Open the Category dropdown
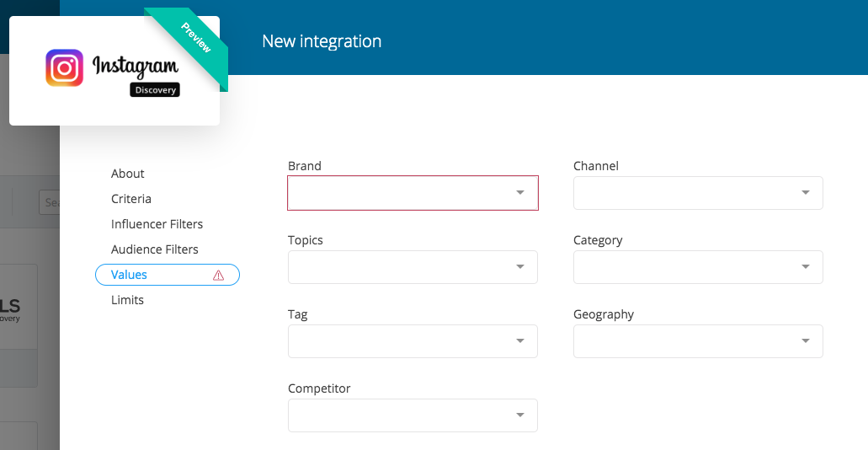Viewport: 868px width, 450px height. (698, 267)
